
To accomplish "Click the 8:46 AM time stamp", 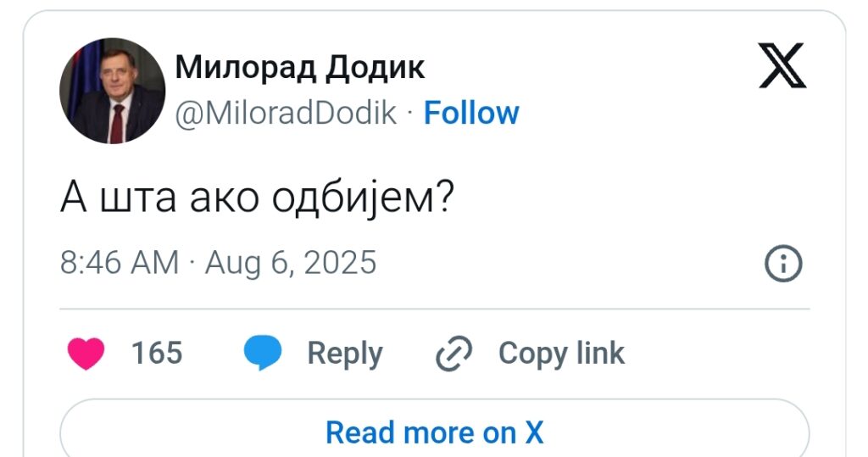I will (120, 263).
